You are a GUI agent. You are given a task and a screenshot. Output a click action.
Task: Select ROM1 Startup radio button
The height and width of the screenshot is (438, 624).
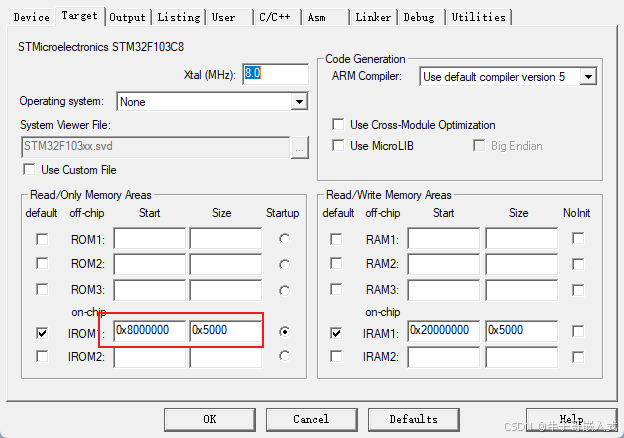click(x=285, y=239)
